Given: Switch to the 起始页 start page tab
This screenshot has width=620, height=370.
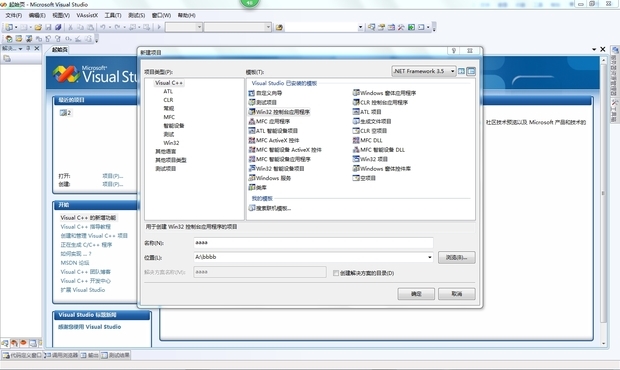Looking at the screenshot, I should 60,50.
